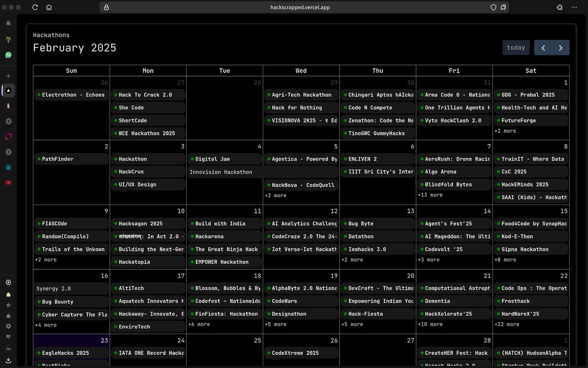Open the shield privacy icon in address bar
Viewport: 588px width, 368px height.
point(493,7)
